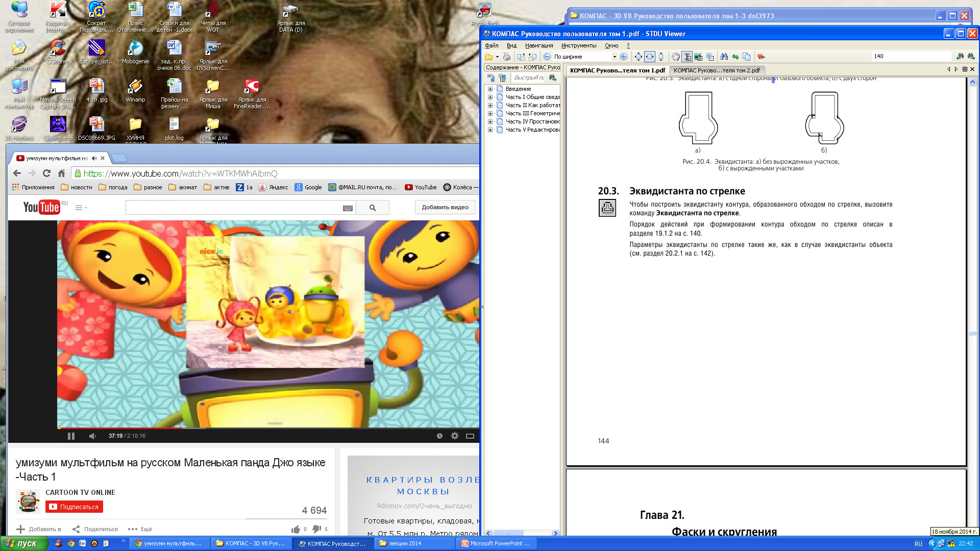Click the Watch later clock icon
The image size is (980, 551).
click(439, 436)
